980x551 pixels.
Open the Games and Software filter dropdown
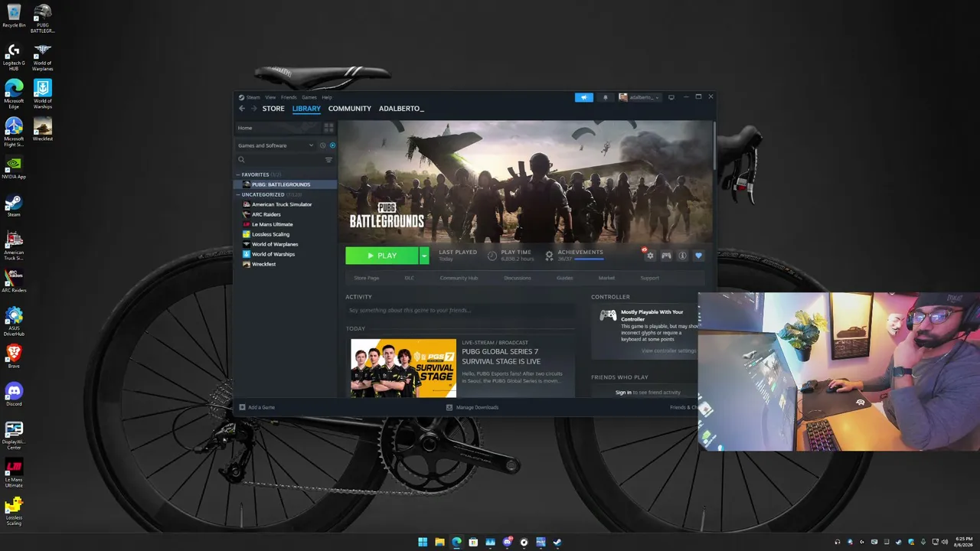tap(276, 145)
